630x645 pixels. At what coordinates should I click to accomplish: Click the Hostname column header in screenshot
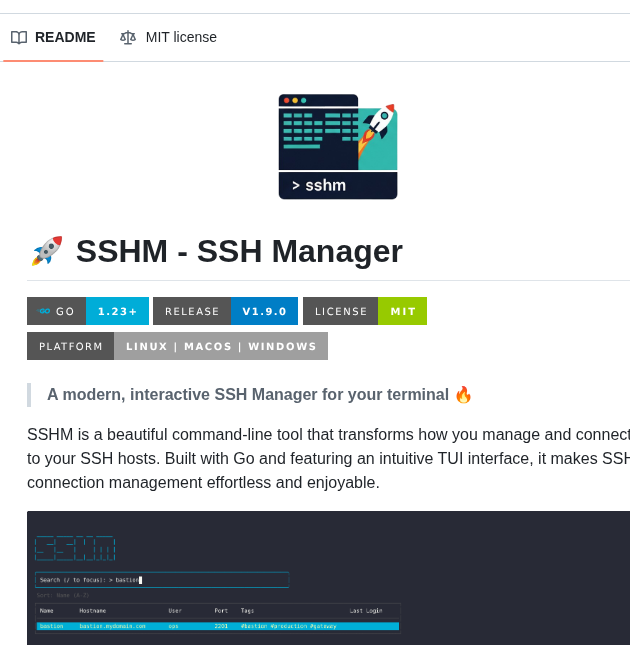[x=93, y=610]
